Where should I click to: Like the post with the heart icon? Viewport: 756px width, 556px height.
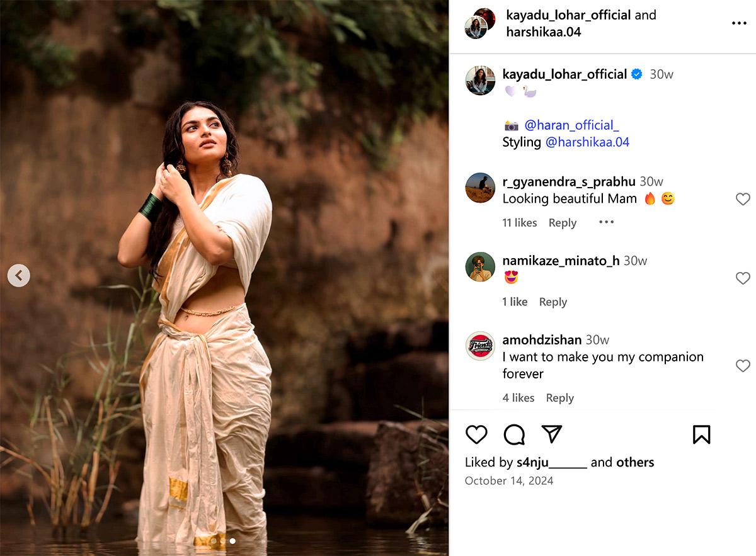pyautogui.click(x=476, y=434)
